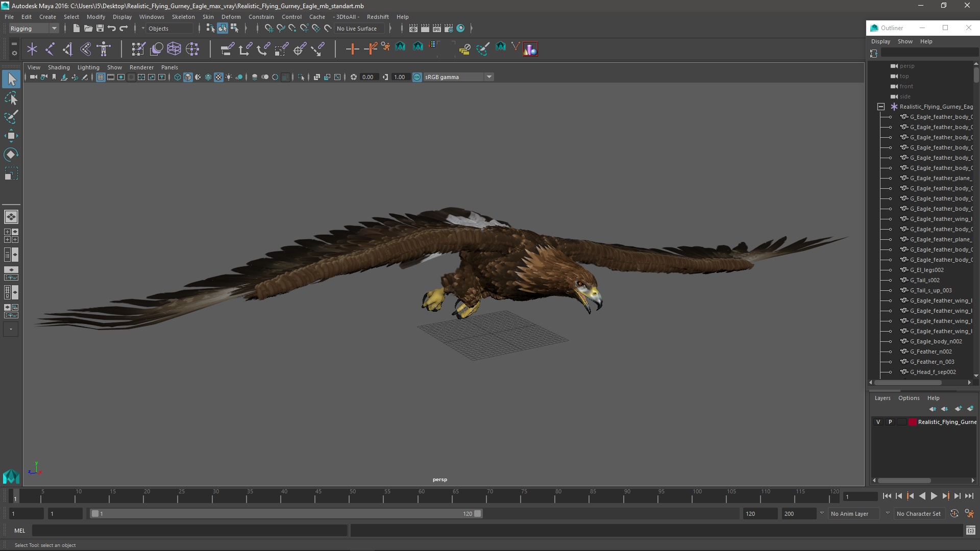This screenshot has height=551, width=980.
Task: Go to start of playback range
Action: (887, 496)
